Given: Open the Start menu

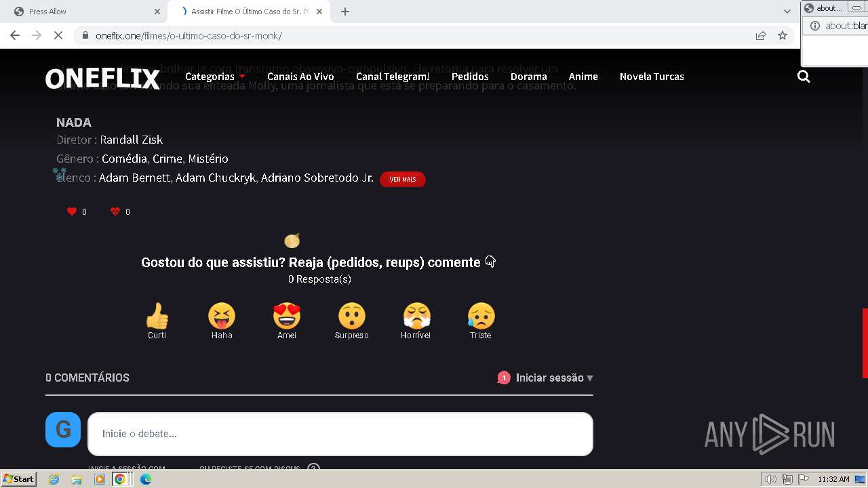Looking at the screenshot, I should [19, 479].
